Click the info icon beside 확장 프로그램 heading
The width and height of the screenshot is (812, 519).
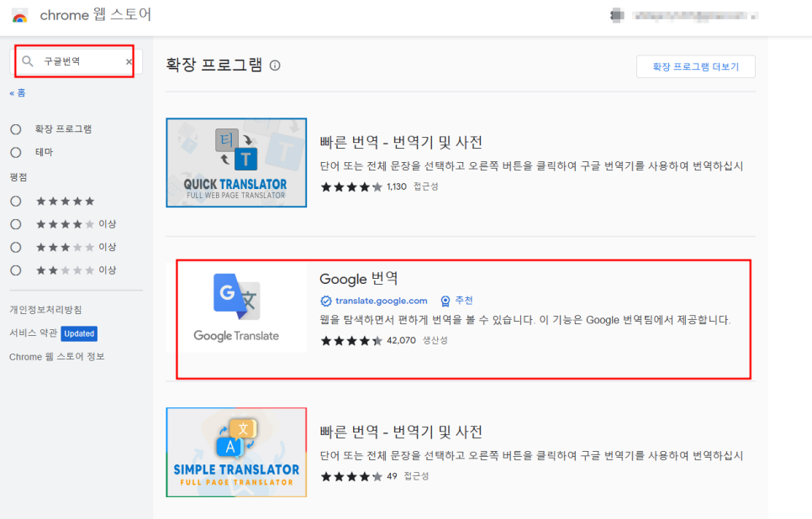click(275, 66)
